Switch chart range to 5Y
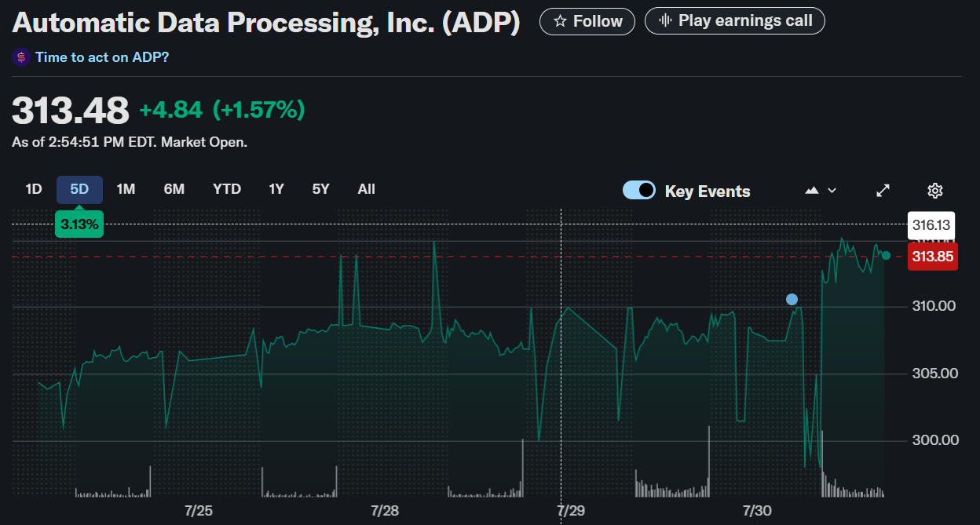 point(320,189)
